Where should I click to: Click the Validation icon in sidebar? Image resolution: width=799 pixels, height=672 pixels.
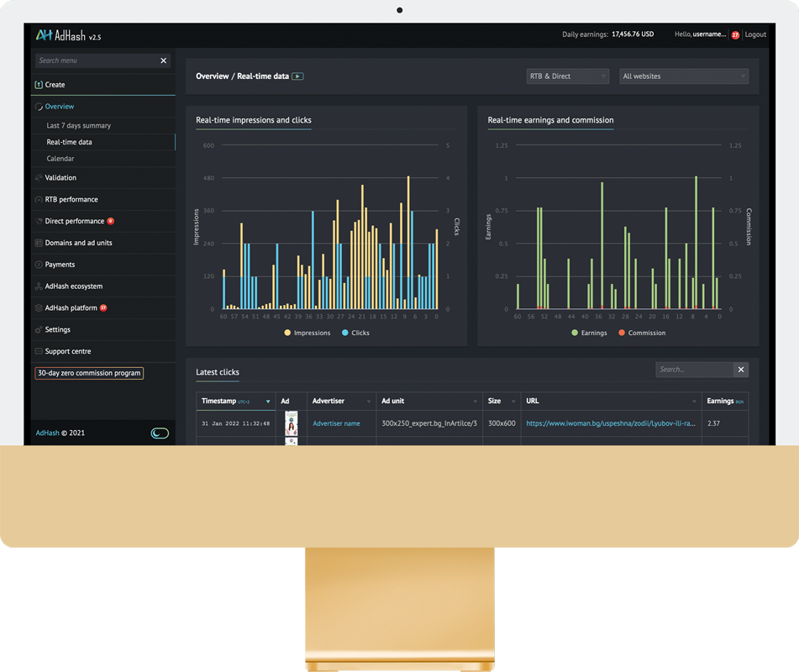(x=39, y=178)
